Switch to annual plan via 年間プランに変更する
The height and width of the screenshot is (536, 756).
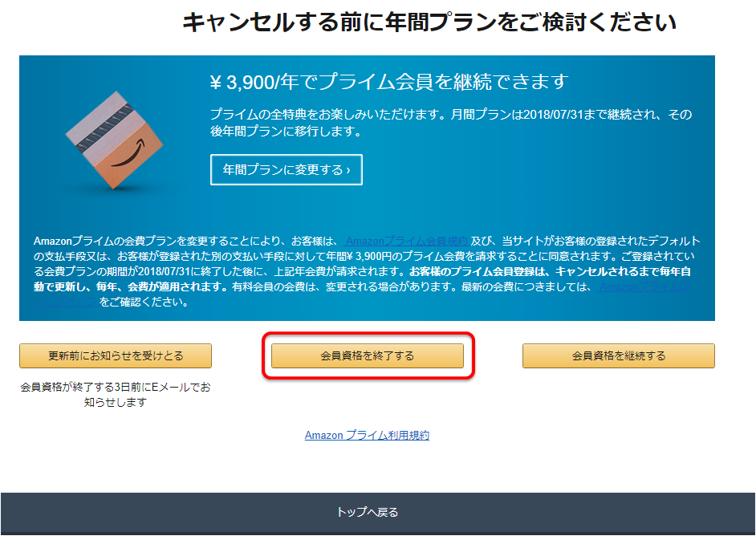click(x=287, y=169)
